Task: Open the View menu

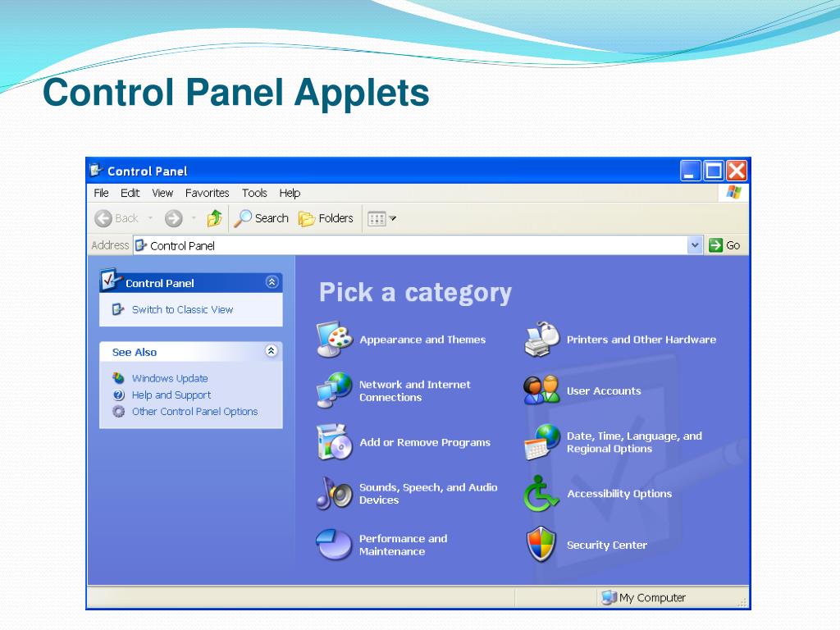Action: coord(162,193)
